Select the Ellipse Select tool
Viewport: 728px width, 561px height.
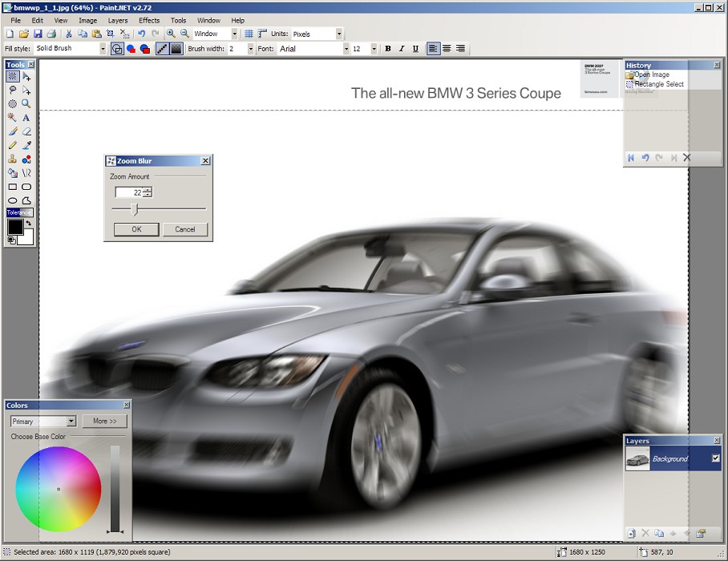(13, 104)
